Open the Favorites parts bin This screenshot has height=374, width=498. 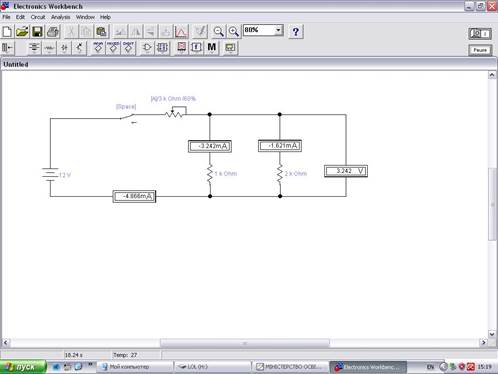[x=7, y=48]
